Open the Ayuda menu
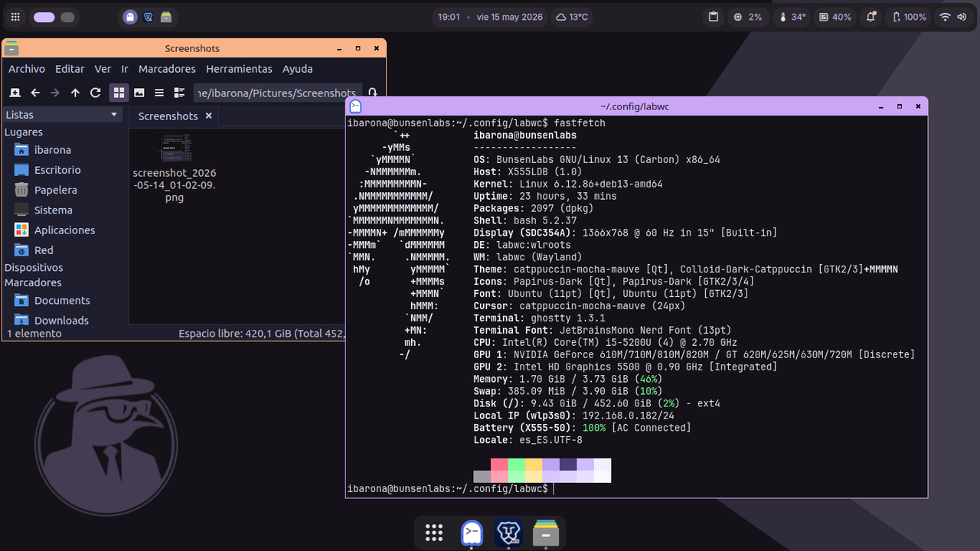This screenshot has width=980, height=551. click(x=298, y=69)
